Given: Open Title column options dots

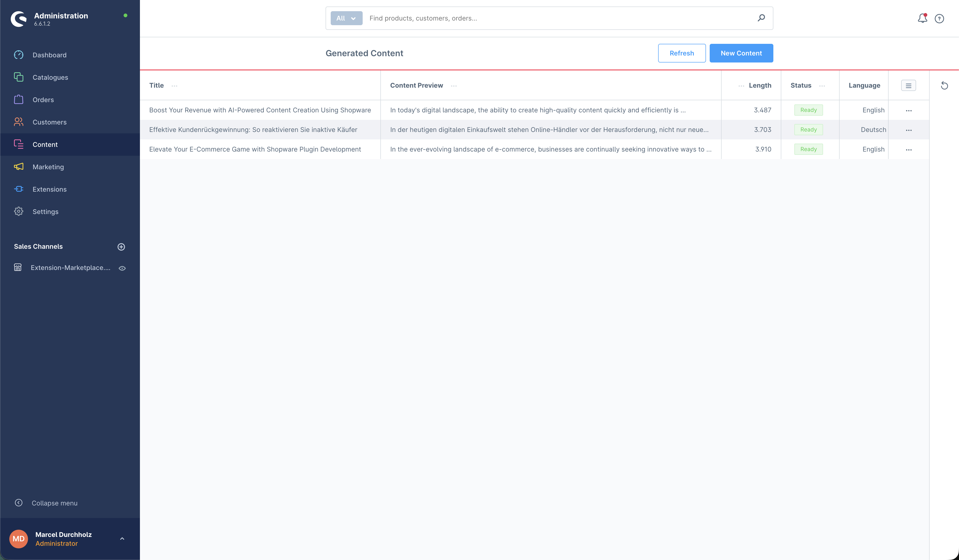Looking at the screenshot, I should click(x=174, y=86).
